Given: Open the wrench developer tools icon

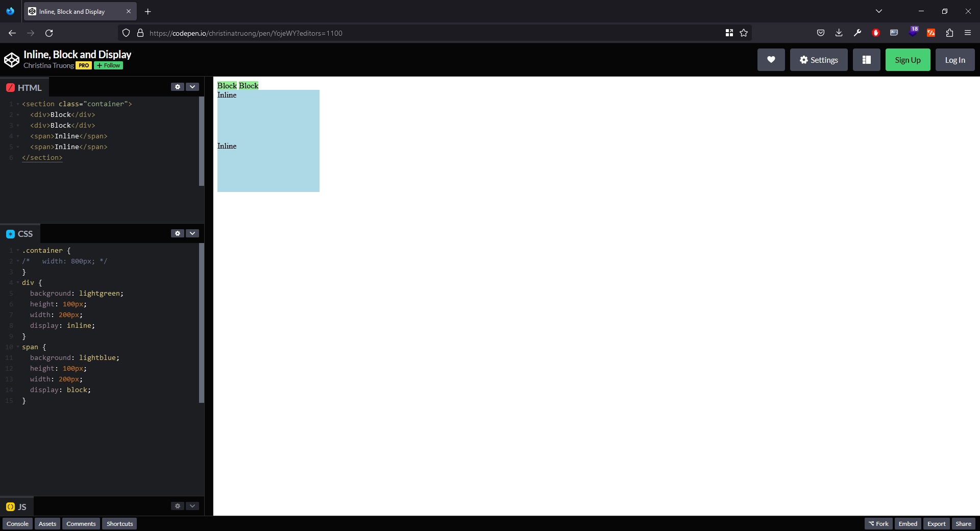Looking at the screenshot, I should [x=857, y=33].
